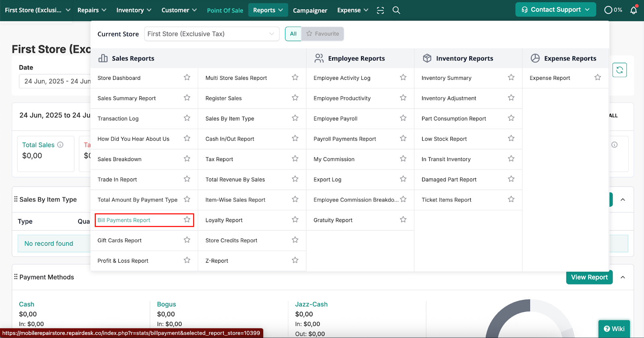Star the Cash In/Out Report

(x=295, y=139)
